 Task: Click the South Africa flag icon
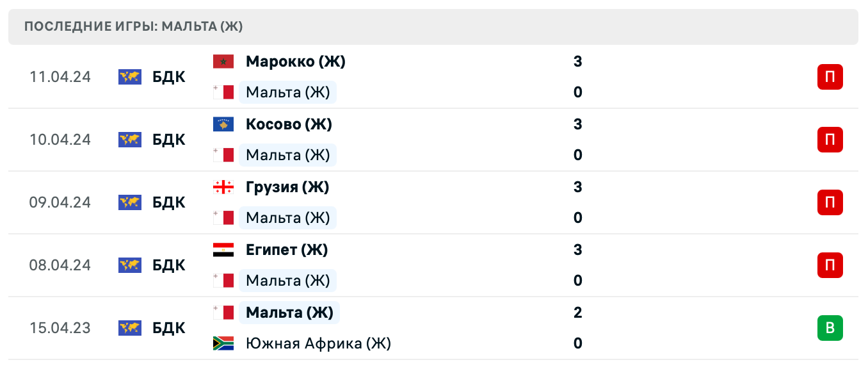click(223, 343)
